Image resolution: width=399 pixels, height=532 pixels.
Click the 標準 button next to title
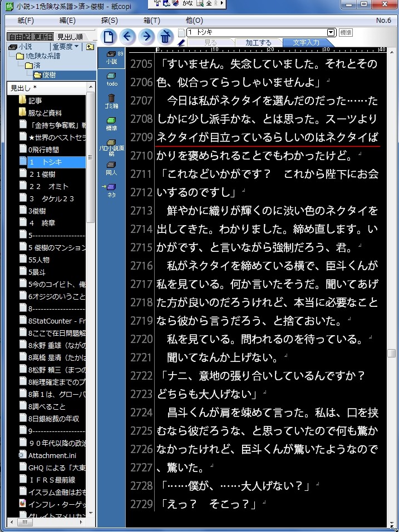[x=346, y=33]
